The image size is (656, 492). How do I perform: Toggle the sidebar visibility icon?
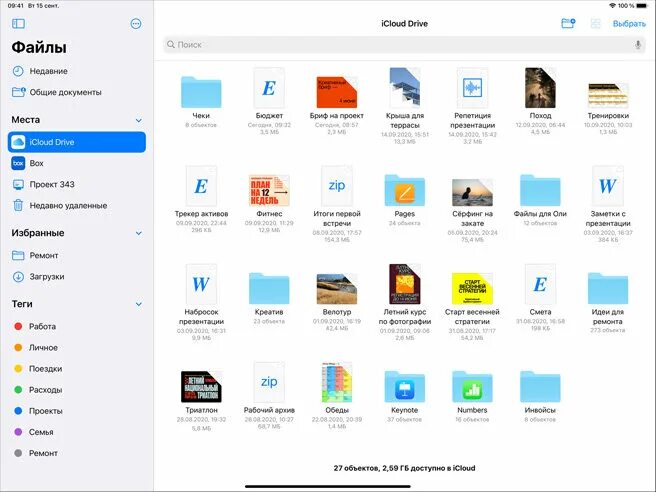(18, 23)
